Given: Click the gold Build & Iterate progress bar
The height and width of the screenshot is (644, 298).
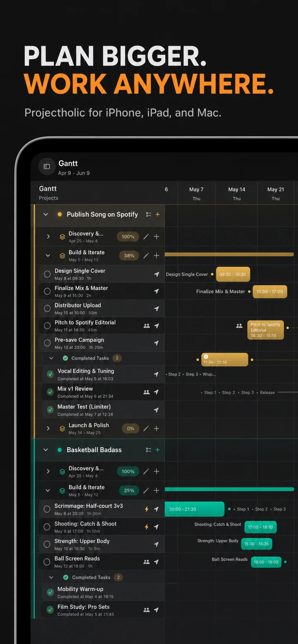Looking at the screenshot, I should point(229,254).
